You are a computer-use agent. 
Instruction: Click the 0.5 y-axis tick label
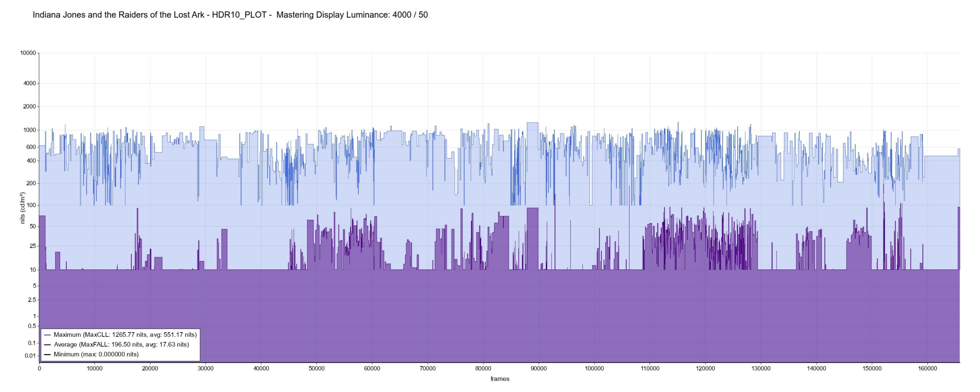click(32, 326)
